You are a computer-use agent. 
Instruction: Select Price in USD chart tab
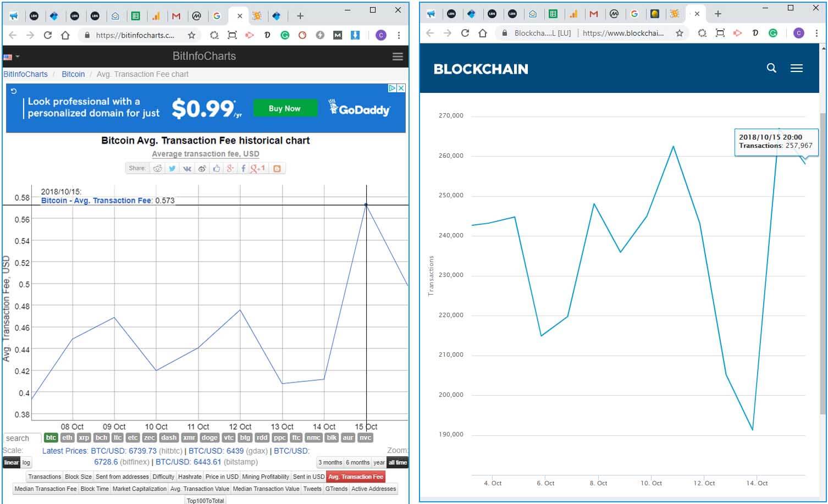tap(222, 477)
